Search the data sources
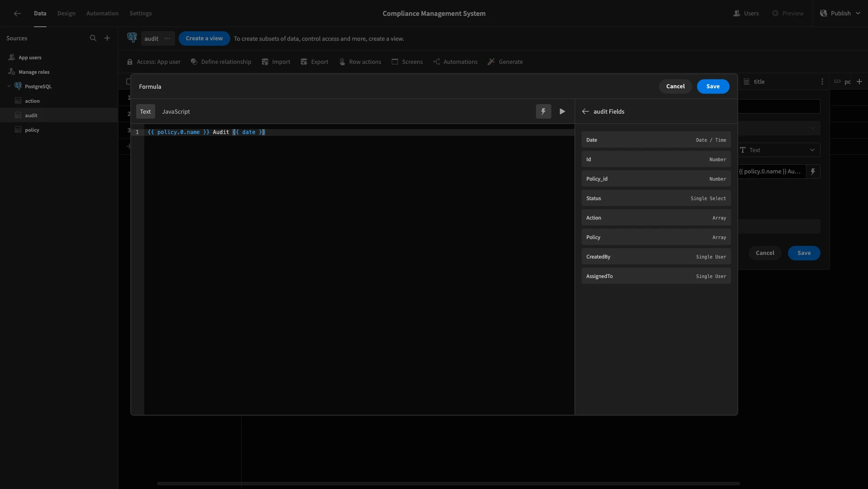 click(93, 38)
